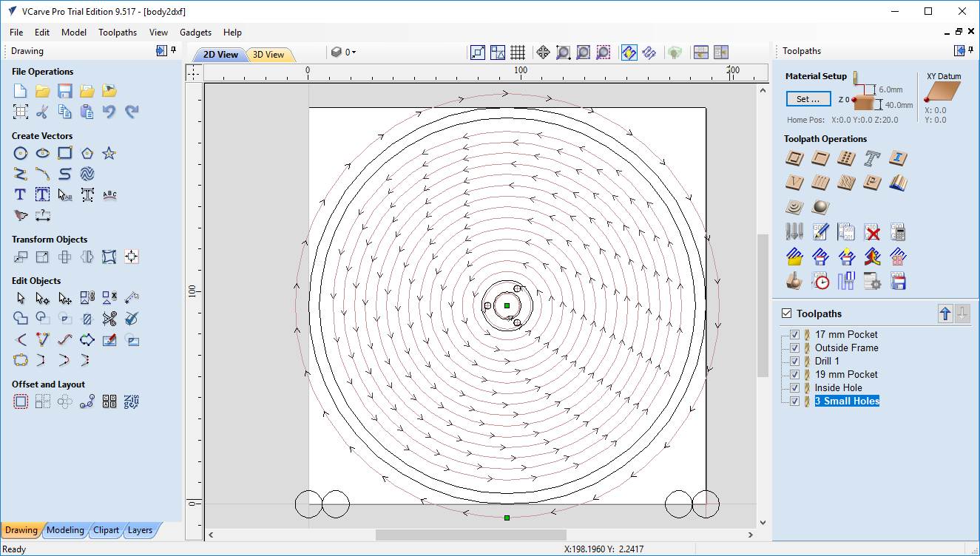This screenshot has width=980, height=556.
Task: Click the Delete Toolpath red X icon
Action: pyautogui.click(x=873, y=232)
